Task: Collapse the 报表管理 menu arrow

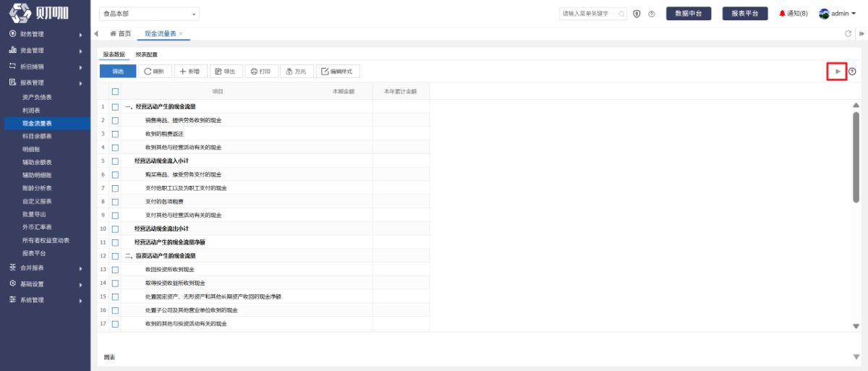Action: pos(81,83)
